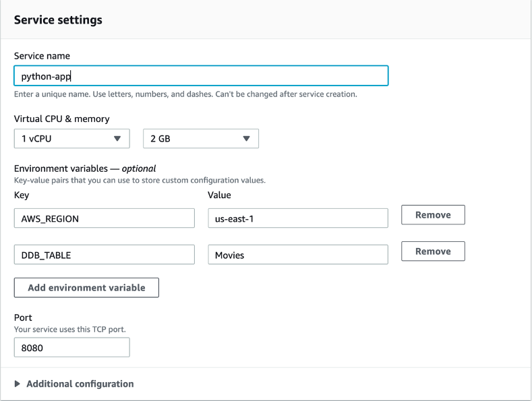532x401 pixels.
Task: Focus the AWS_REGION key field
Action: click(104, 218)
